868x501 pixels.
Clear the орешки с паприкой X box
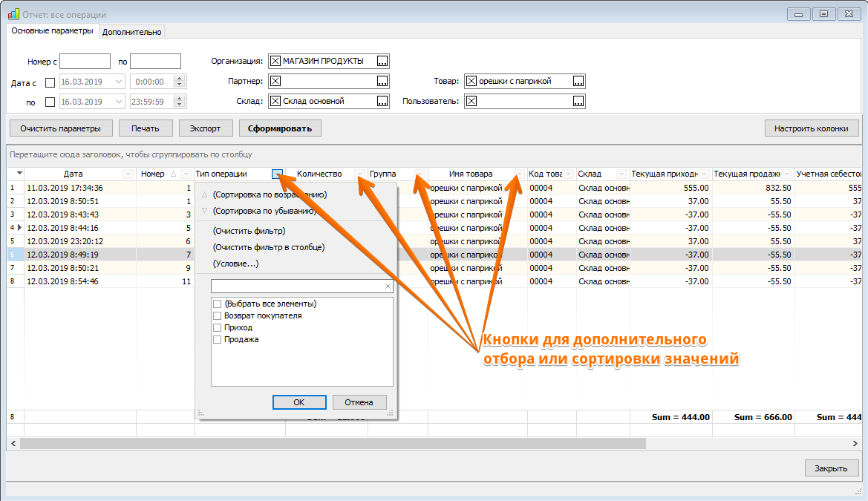tap(471, 81)
